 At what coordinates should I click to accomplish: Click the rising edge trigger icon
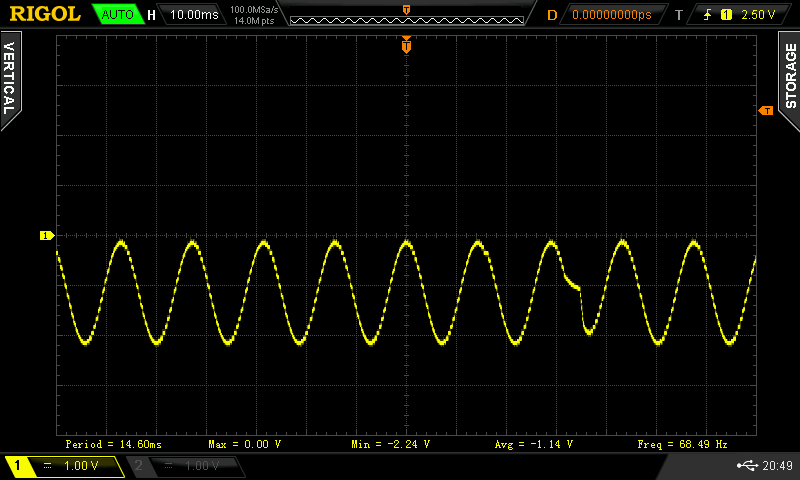(707, 15)
